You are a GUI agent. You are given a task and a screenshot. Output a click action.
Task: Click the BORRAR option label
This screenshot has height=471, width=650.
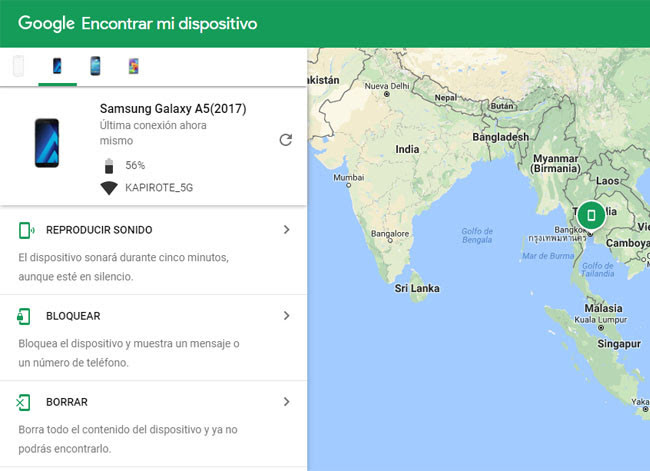tap(67, 402)
